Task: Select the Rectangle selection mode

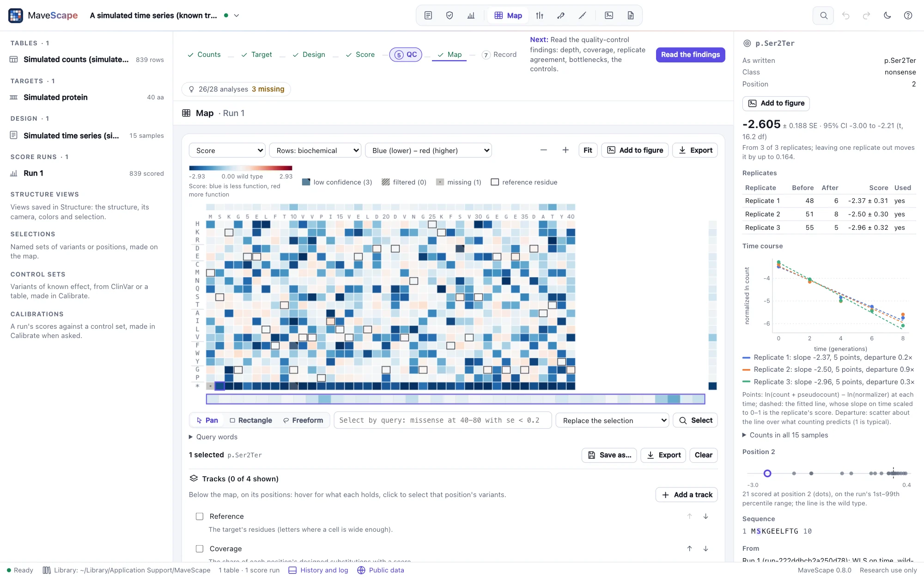Action: click(x=251, y=420)
